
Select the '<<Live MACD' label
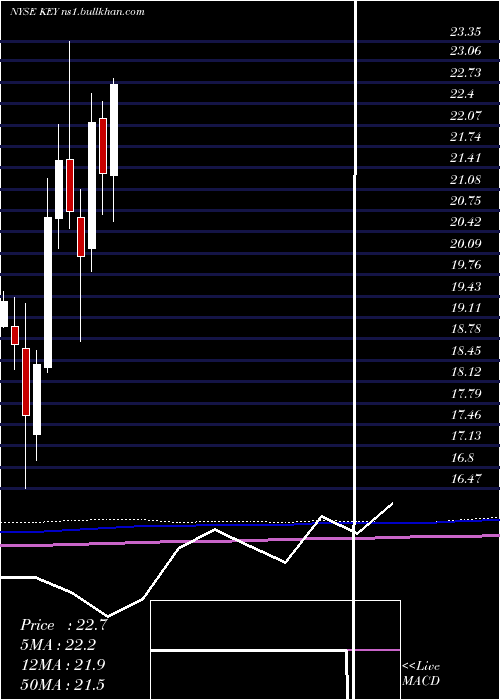point(421,673)
